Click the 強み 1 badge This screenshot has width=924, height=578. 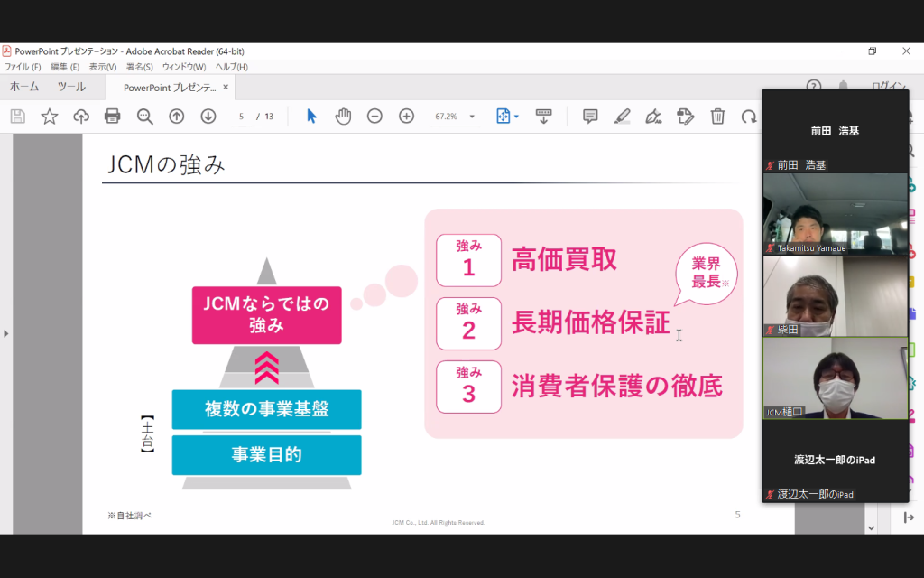tap(468, 260)
